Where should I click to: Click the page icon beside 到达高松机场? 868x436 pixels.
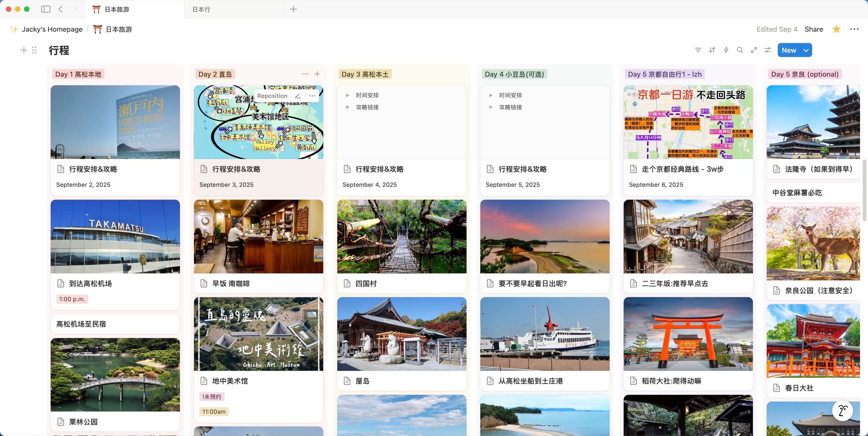click(x=61, y=283)
